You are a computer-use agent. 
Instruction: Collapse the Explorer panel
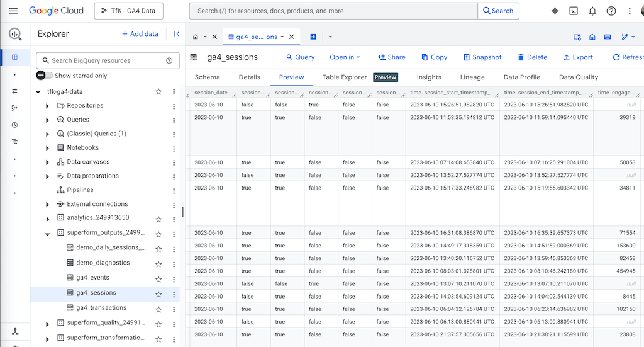(177, 34)
